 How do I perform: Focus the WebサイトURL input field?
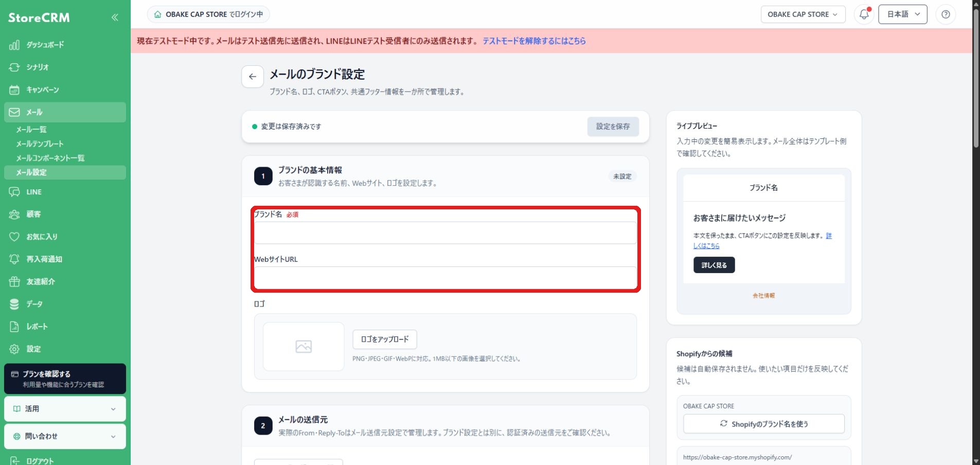coord(446,278)
